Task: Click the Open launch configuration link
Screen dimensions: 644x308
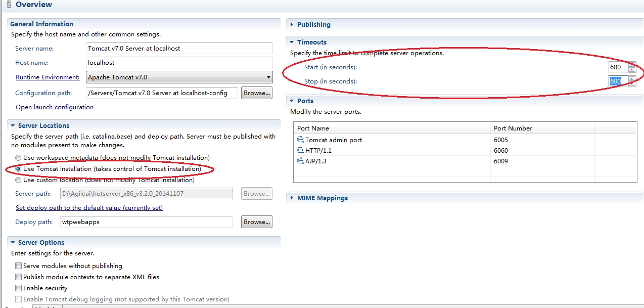Action: tap(55, 107)
